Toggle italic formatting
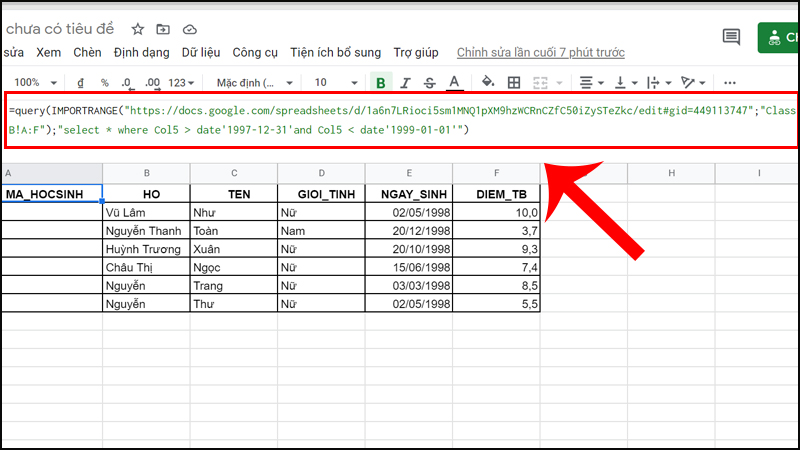This screenshot has height=450, width=800. [x=404, y=82]
